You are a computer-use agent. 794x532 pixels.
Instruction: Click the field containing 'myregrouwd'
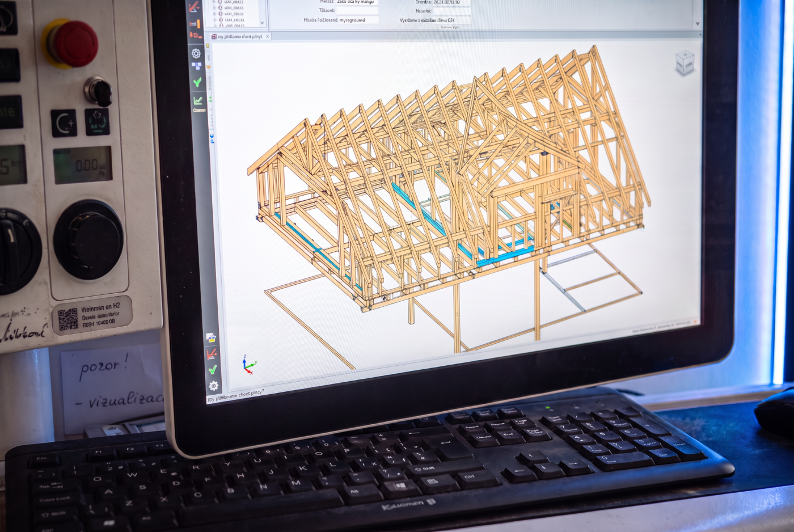coord(358,20)
